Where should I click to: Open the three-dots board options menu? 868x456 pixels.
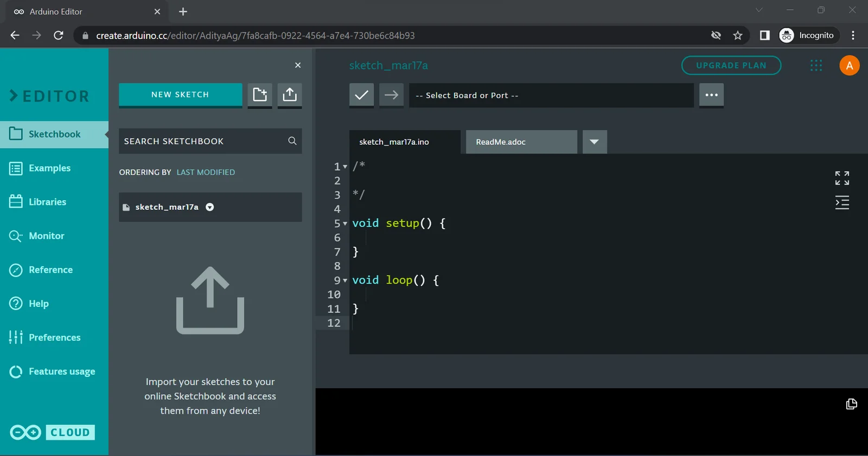pyautogui.click(x=711, y=95)
